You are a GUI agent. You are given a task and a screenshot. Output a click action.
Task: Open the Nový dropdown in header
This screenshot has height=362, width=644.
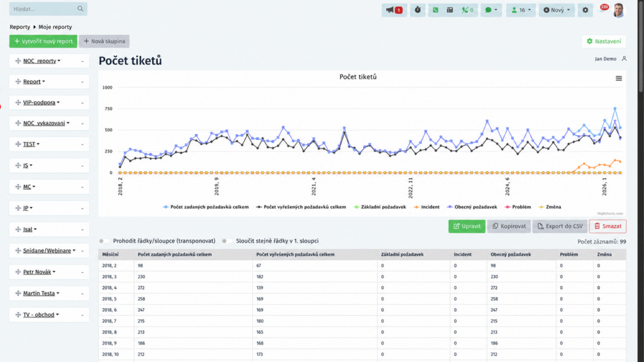pos(557,10)
